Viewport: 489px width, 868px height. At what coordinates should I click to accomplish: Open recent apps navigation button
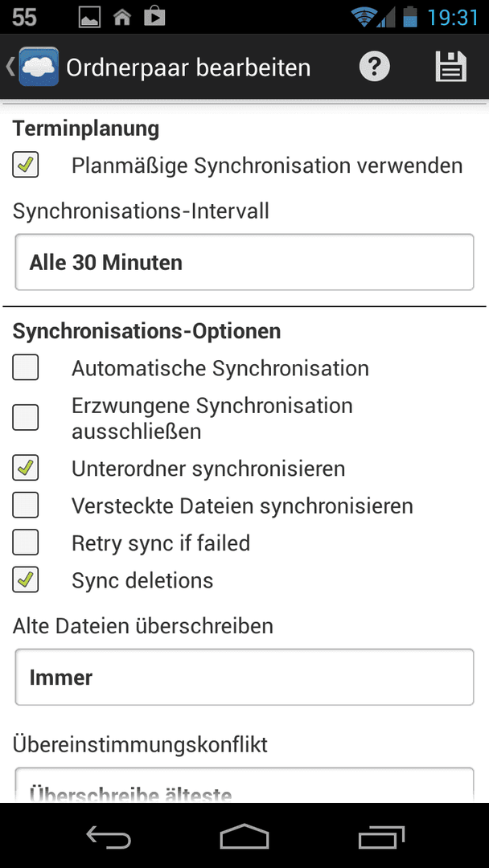381,836
